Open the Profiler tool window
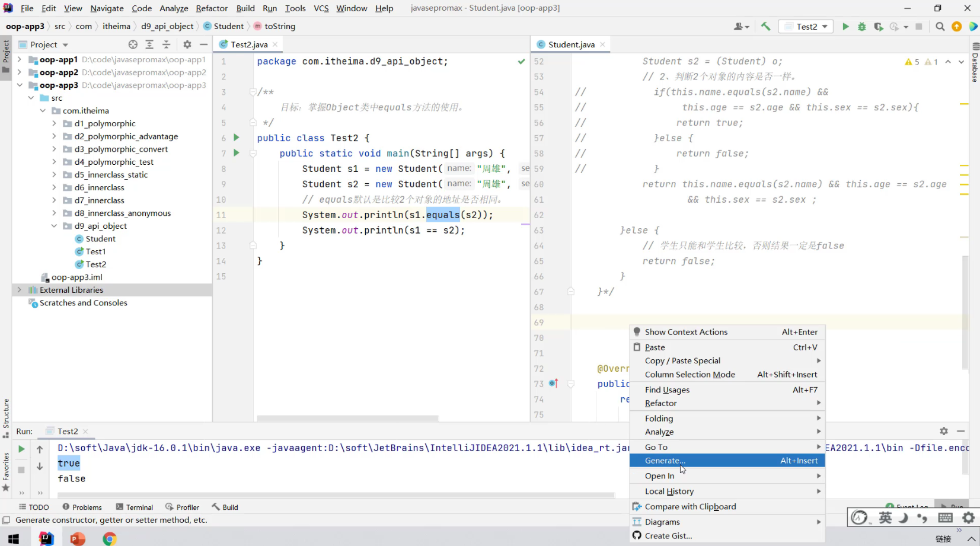980x546 pixels. [182, 507]
